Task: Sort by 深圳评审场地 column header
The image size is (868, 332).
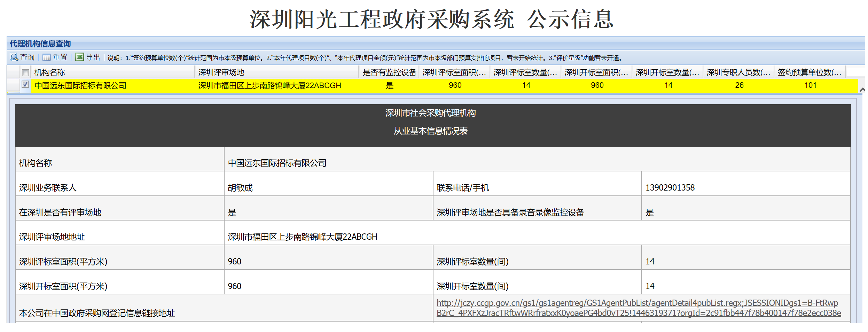Action: point(276,72)
